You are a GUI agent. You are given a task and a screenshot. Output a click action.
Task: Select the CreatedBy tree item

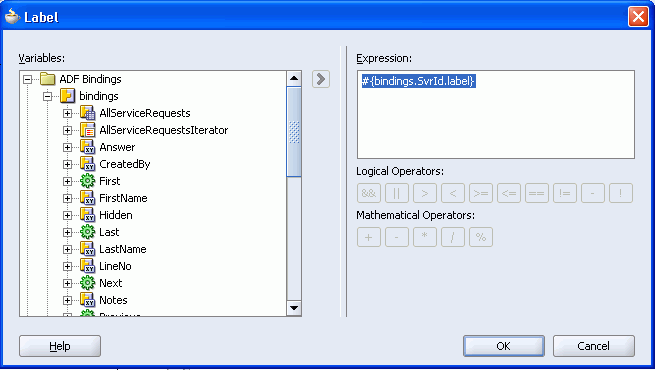(x=124, y=164)
